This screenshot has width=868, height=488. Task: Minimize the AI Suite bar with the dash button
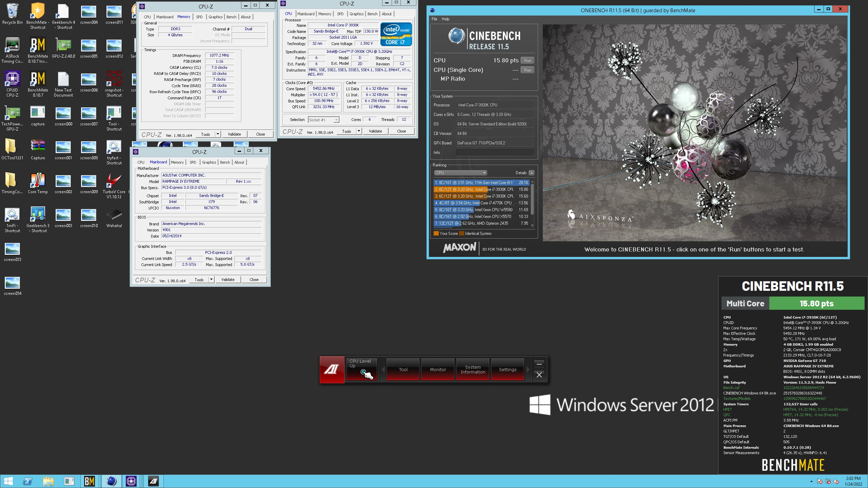pos(539,364)
